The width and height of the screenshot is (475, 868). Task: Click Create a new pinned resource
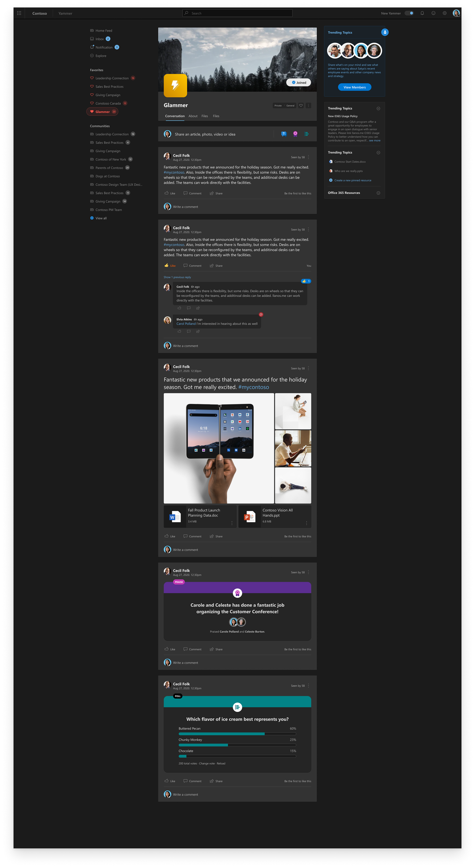coord(350,180)
